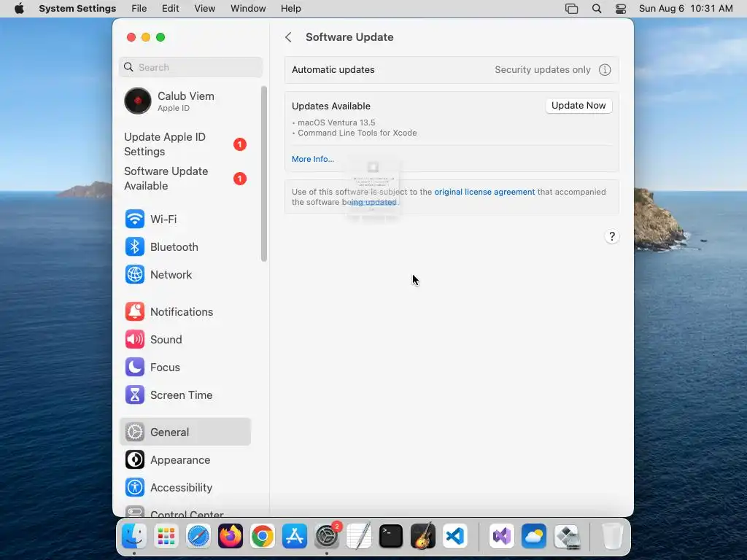Open the Help menu

290,9
